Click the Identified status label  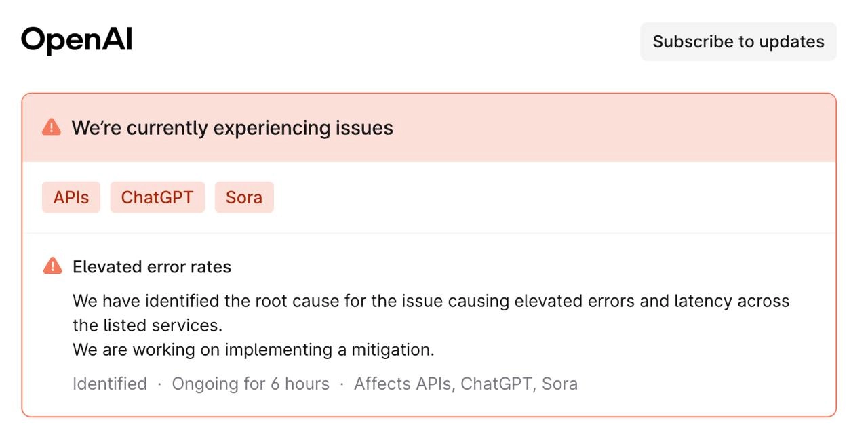110,384
